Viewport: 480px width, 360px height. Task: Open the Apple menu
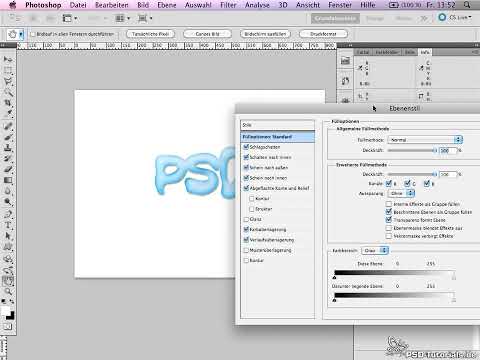point(12,5)
